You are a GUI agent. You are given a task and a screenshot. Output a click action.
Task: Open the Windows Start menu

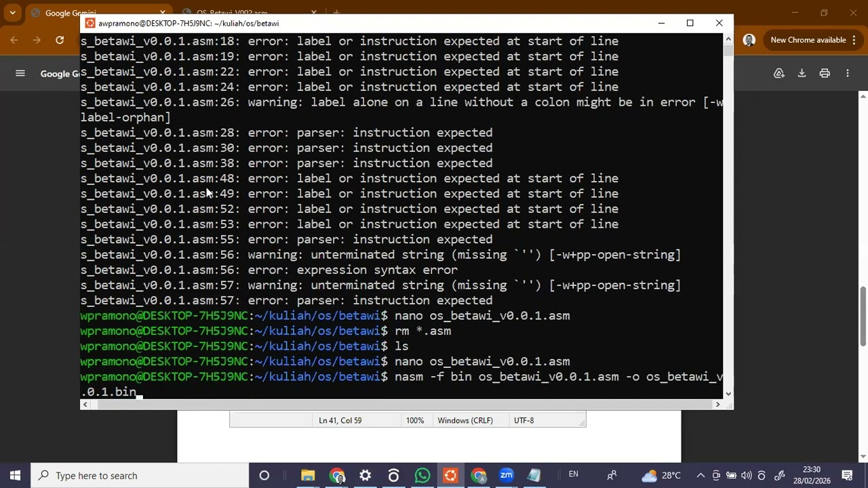15,475
